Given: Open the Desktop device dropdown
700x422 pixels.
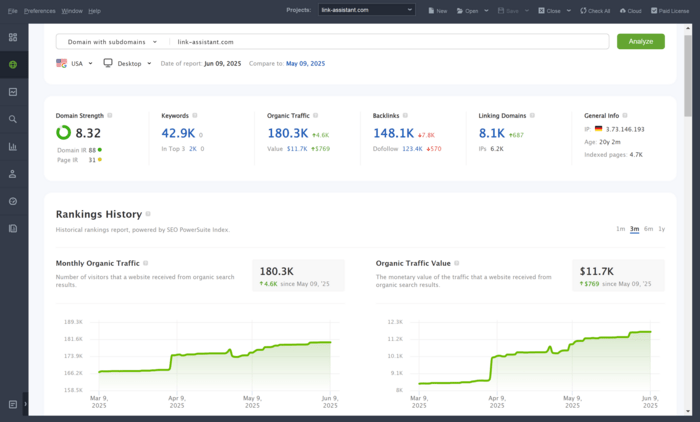Looking at the screenshot, I should [134, 63].
